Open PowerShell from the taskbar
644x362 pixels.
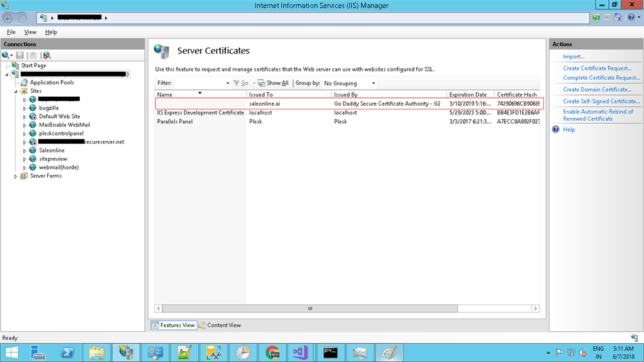point(67,353)
